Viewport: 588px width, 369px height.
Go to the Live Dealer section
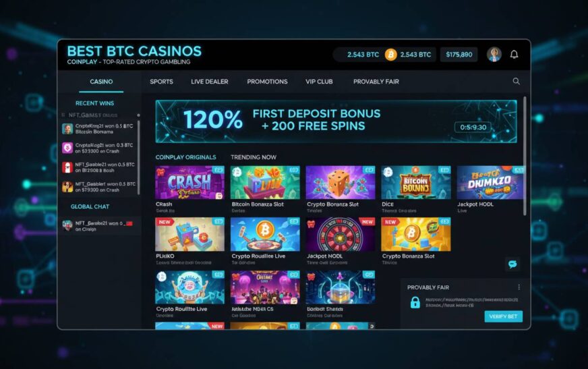click(209, 82)
